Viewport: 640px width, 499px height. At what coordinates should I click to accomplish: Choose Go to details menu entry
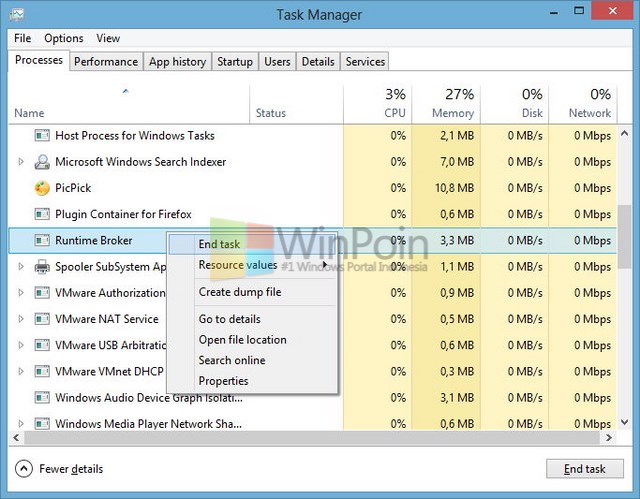click(x=253, y=319)
